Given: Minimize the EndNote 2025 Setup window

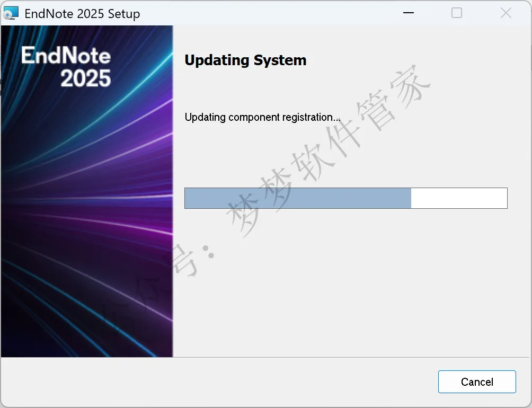Looking at the screenshot, I should click(x=409, y=13).
